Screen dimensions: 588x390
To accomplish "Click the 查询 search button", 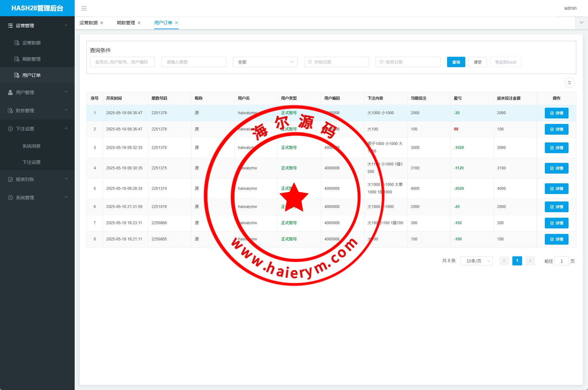I will pyautogui.click(x=456, y=62).
